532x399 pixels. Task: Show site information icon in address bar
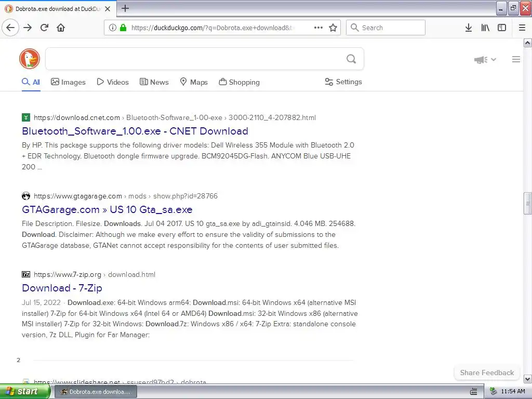[113, 28]
